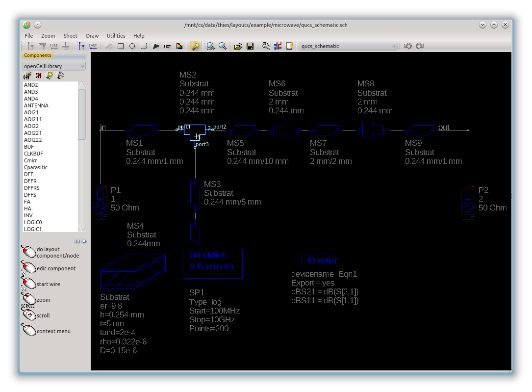Image resolution: width=532 pixels, height=392 pixels.
Task: Click the Equation block label
Action: click(x=323, y=261)
